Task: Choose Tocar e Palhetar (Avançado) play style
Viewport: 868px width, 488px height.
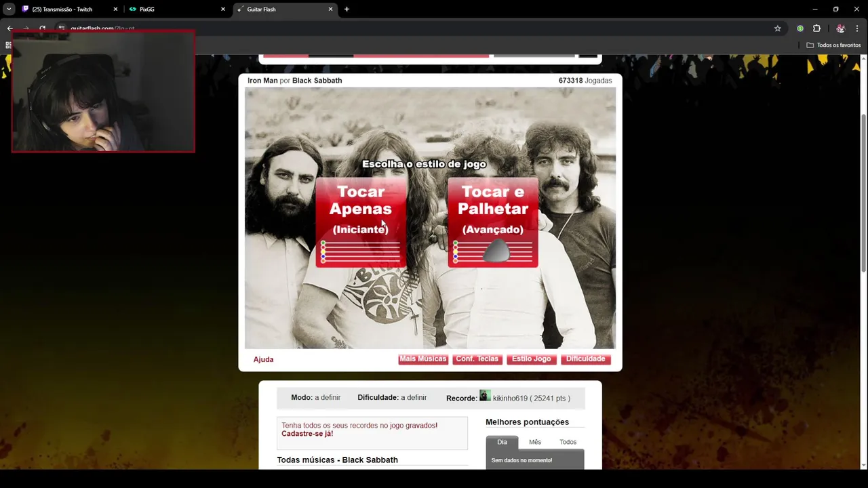Action: 493,223
